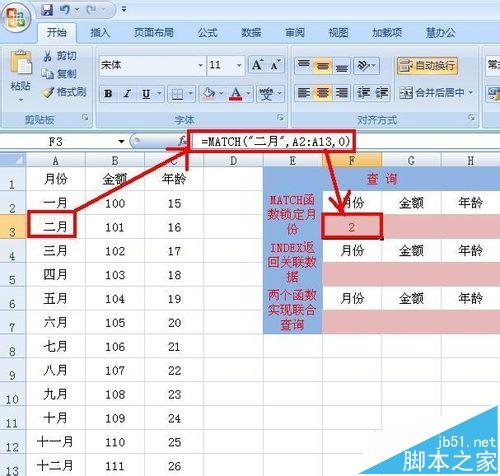Open the font color dropdown arrow
Screen dimensions: 500x476
(249, 94)
